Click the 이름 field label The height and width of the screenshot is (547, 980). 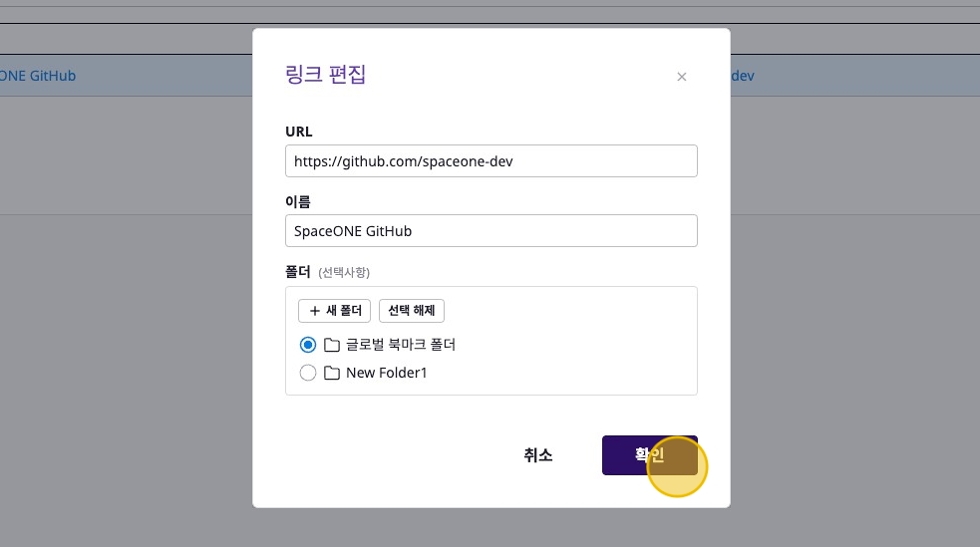pos(298,201)
